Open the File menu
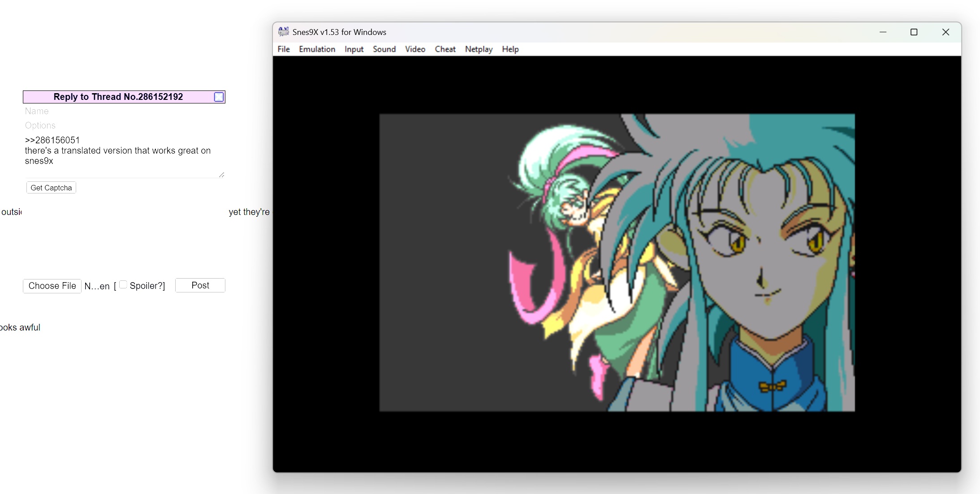The image size is (980, 494). point(283,49)
